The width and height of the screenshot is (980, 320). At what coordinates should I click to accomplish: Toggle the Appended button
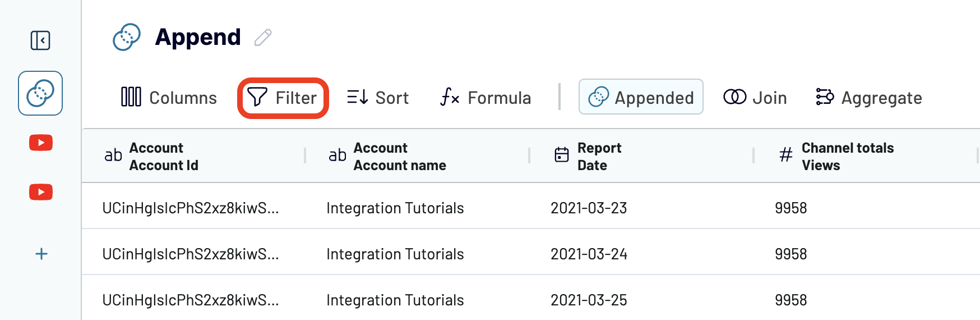point(641,97)
